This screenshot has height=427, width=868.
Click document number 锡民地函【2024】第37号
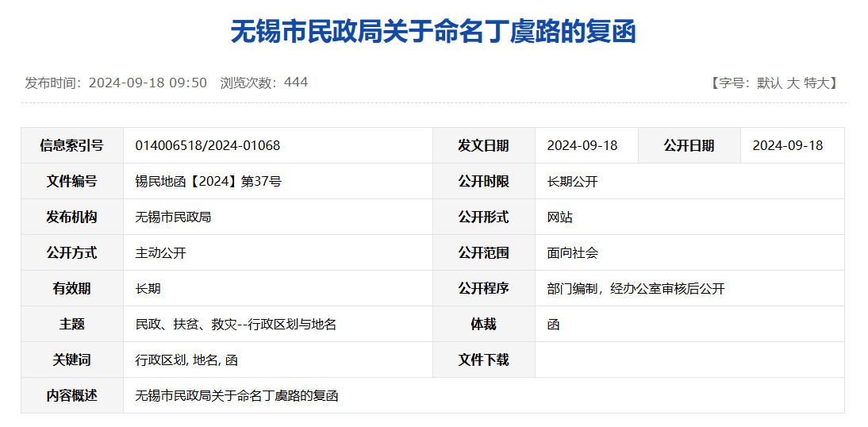208,182
